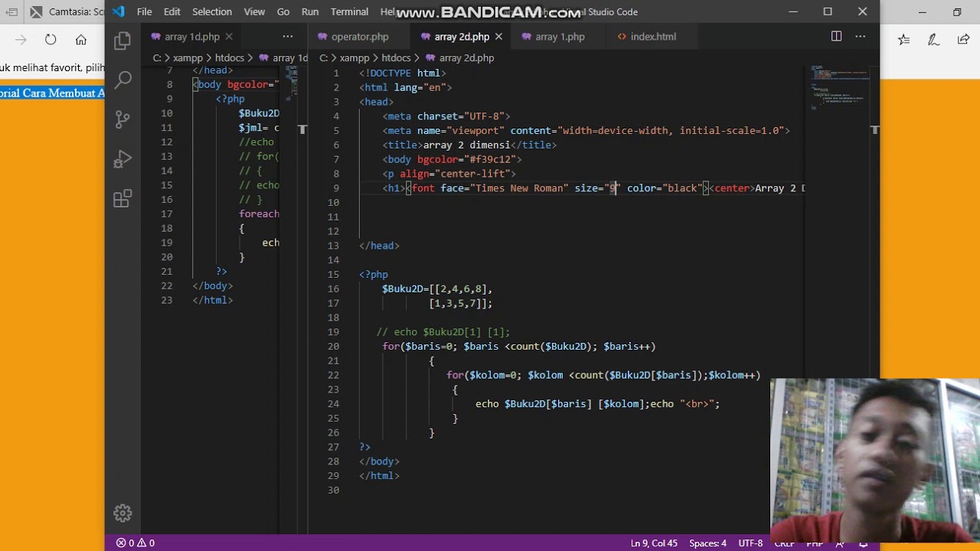Click the highlighted Tutorial Cara Membuat heading in browser

(52, 93)
